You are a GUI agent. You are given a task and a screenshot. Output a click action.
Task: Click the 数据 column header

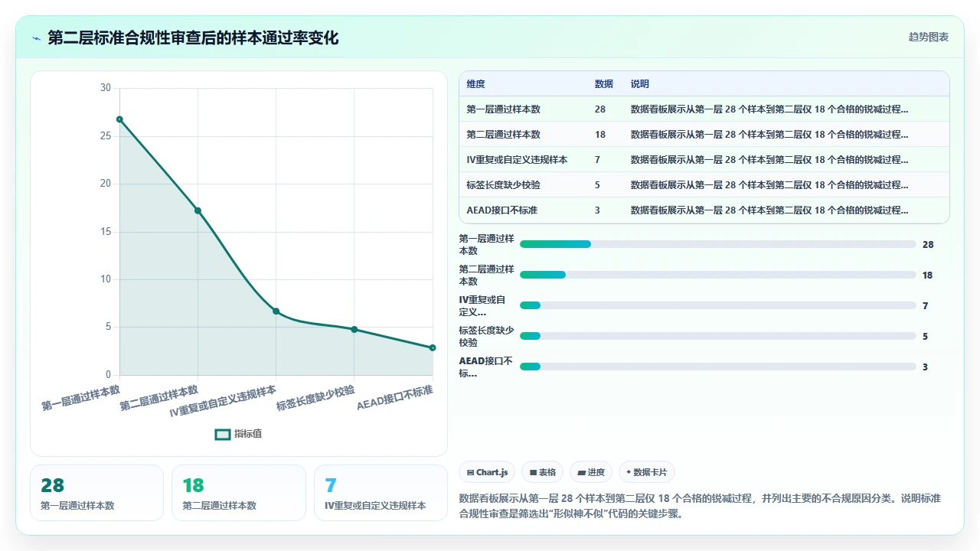604,84
